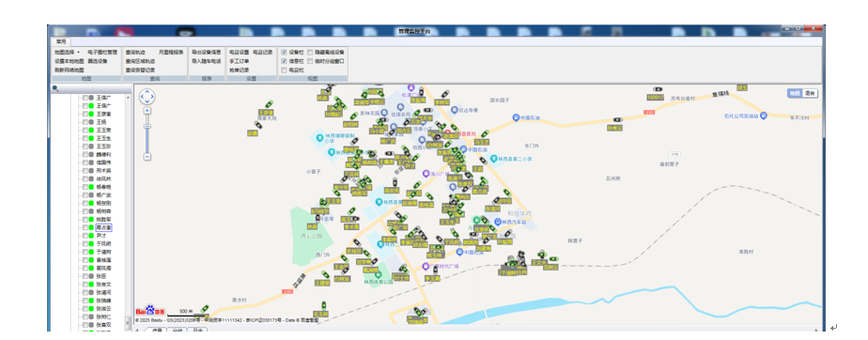
Task: Click the 石化公司加油站 gas station marker
Action: click(764, 116)
